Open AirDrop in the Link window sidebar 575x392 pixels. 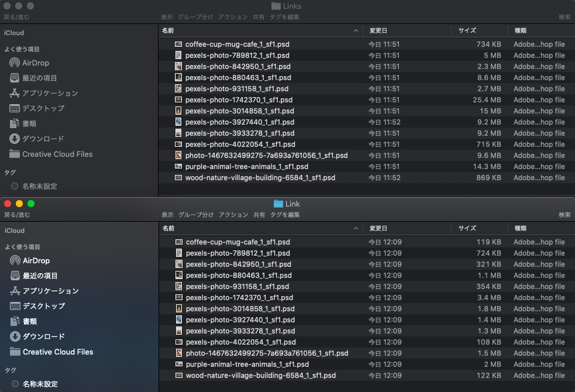pos(30,260)
